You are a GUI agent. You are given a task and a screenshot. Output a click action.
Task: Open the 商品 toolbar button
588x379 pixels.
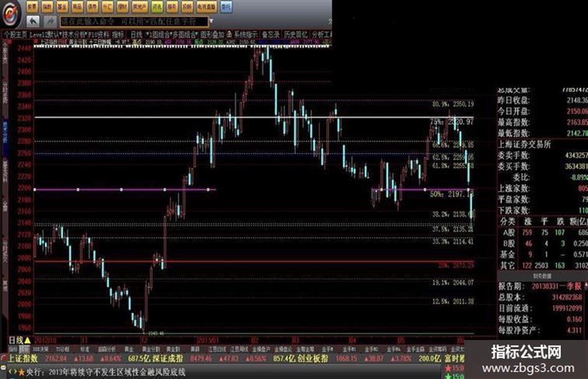click(77, 7)
